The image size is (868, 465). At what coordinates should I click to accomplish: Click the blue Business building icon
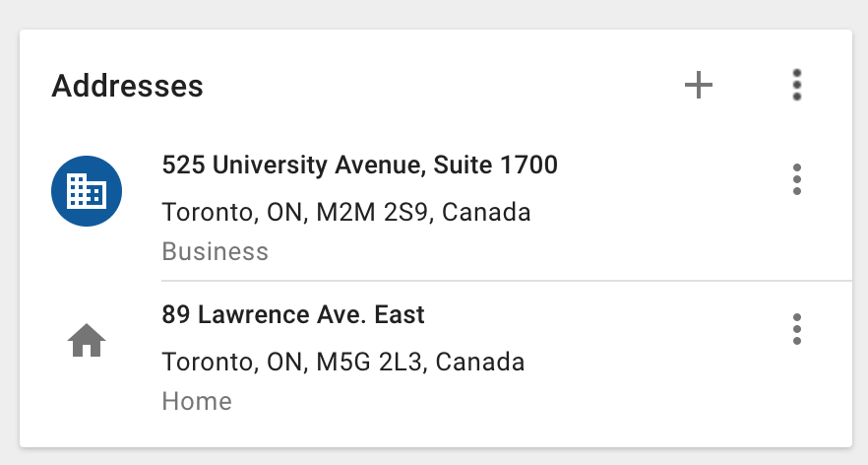87,190
